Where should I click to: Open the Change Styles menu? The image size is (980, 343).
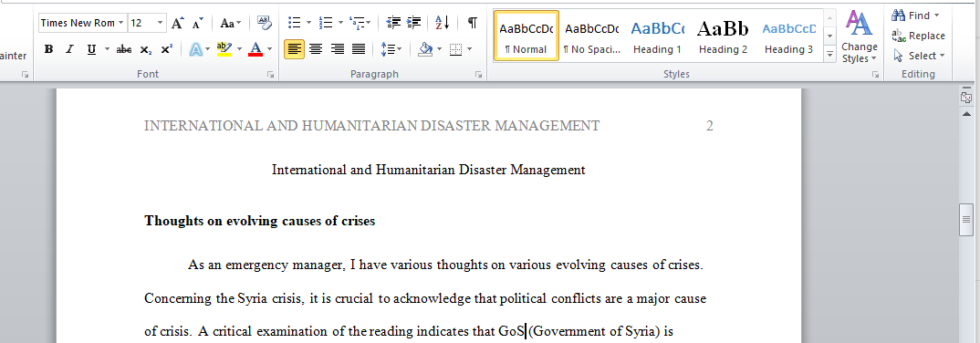[860, 36]
